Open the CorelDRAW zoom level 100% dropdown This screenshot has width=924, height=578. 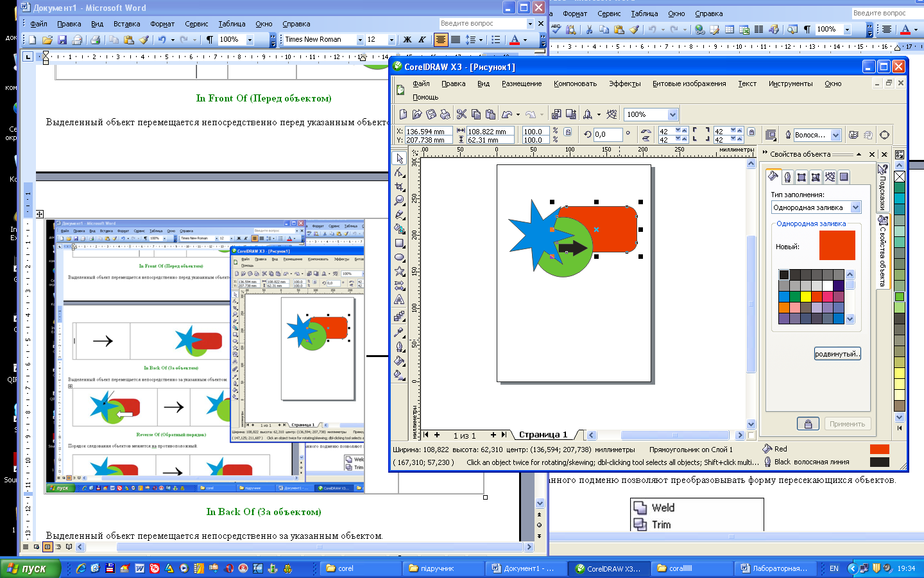click(672, 114)
